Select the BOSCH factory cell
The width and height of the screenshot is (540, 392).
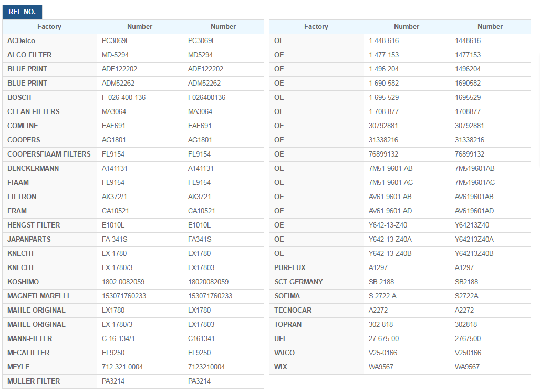point(49,98)
